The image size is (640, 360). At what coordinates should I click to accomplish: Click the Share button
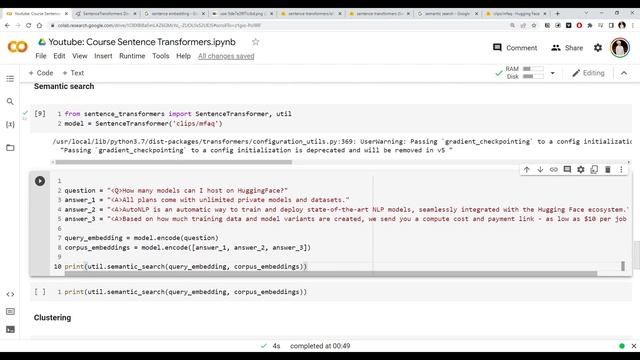(567, 48)
